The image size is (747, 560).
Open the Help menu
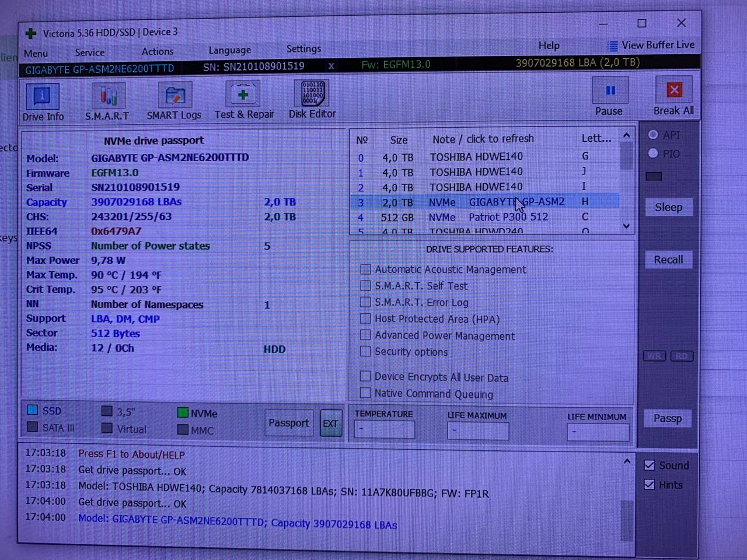(549, 45)
